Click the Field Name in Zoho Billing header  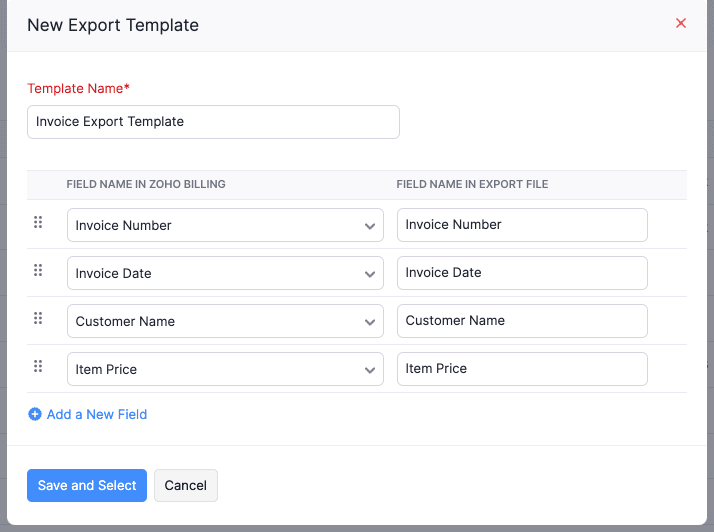point(146,184)
